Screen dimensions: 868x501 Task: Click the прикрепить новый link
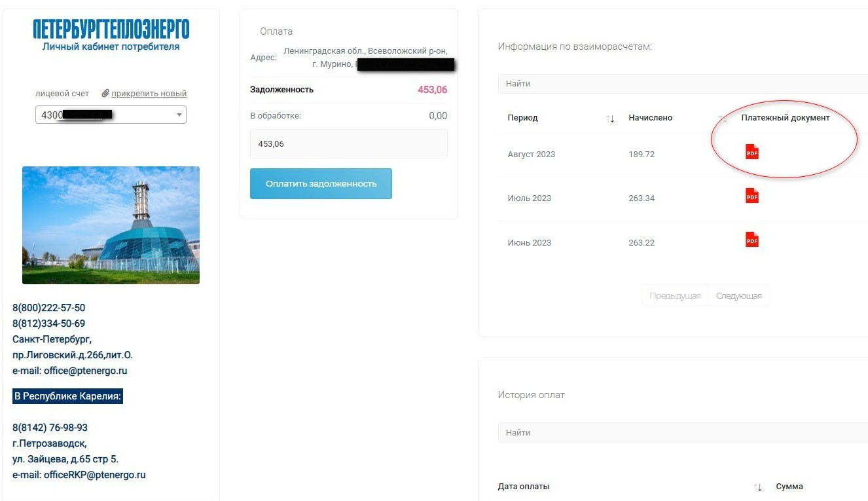pos(149,93)
